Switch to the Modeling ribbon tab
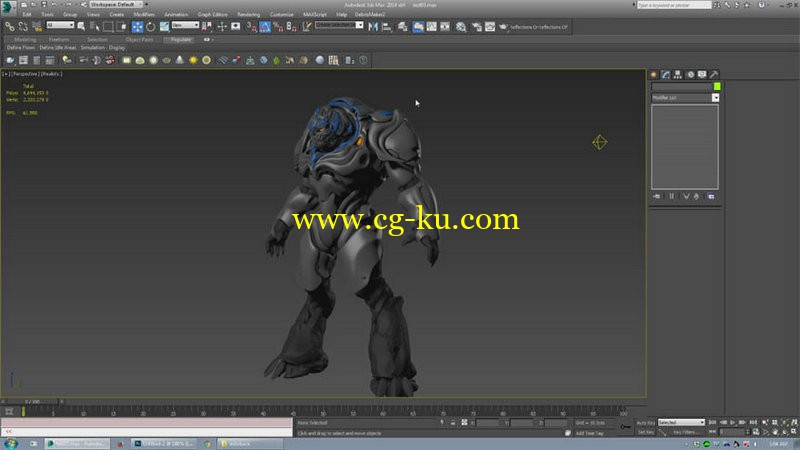The image size is (800, 450). point(25,39)
